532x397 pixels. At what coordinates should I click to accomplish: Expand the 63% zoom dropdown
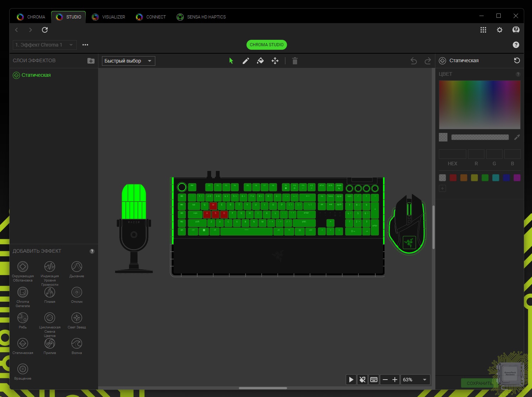424,380
